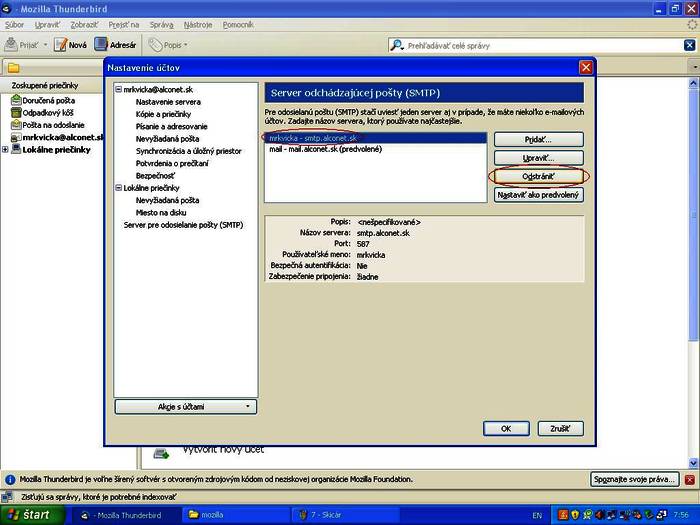Close the Nastavenie účtov dialog

pyautogui.click(x=586, y=67)
